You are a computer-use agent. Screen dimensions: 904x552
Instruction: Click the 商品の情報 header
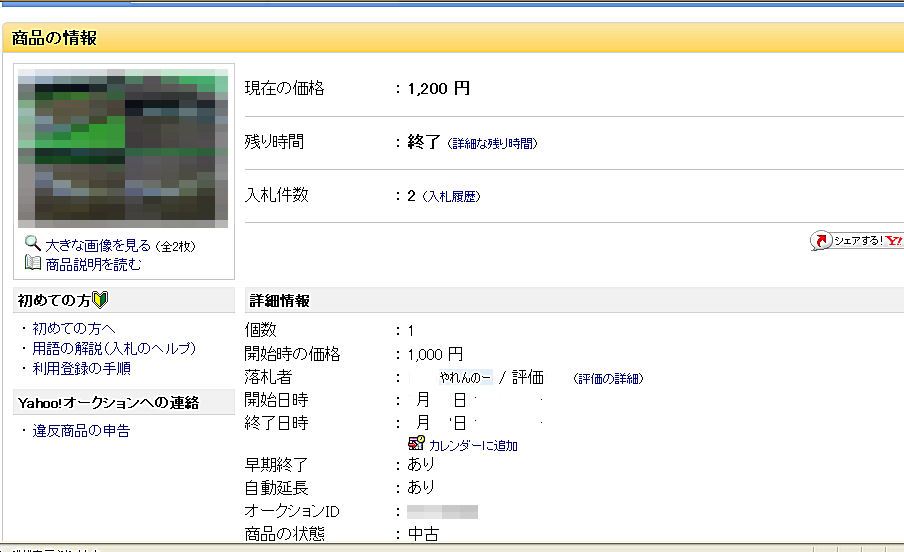click(x=54, y=38)
